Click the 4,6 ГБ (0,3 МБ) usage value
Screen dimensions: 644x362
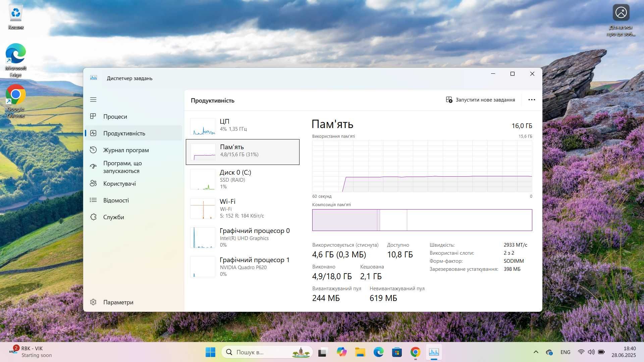[x=339, y=255]
